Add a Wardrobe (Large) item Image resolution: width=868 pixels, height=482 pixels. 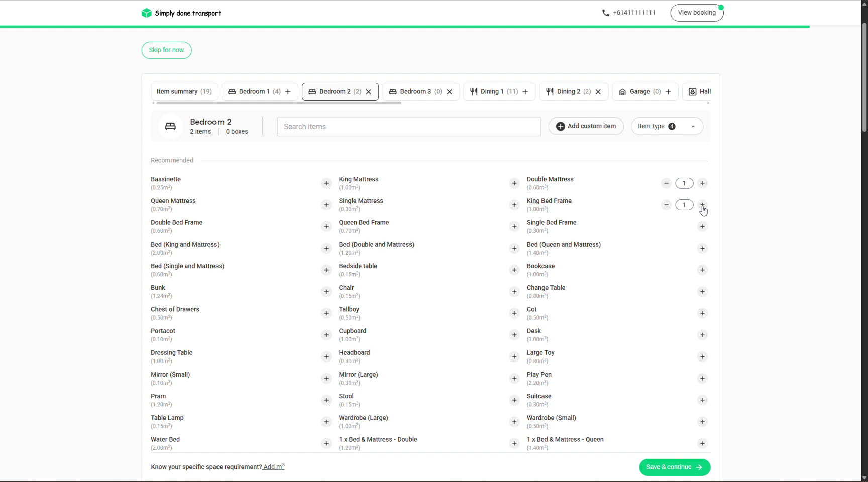(514, 422)
